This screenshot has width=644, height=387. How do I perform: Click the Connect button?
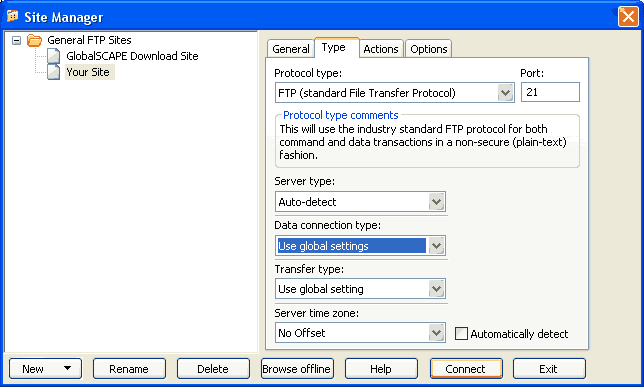[466, 369]
